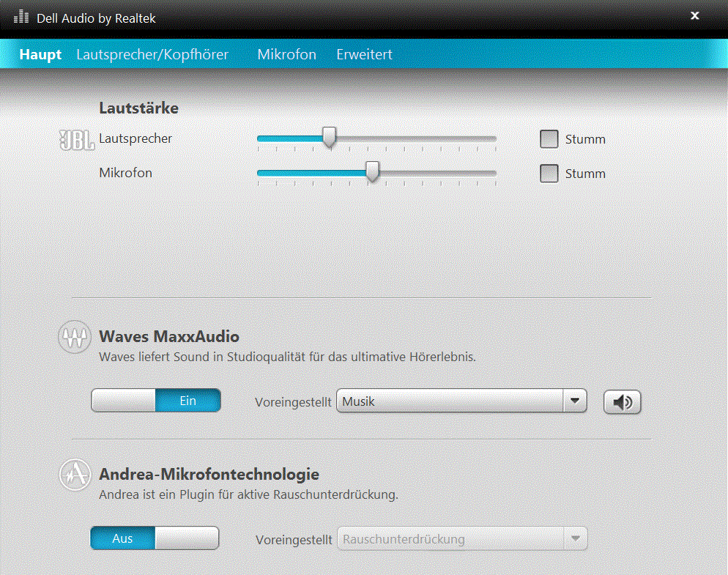728x575 pixels.
Task: Set Mikrofon level to maximum on slider track
Action: pos(495,174)
